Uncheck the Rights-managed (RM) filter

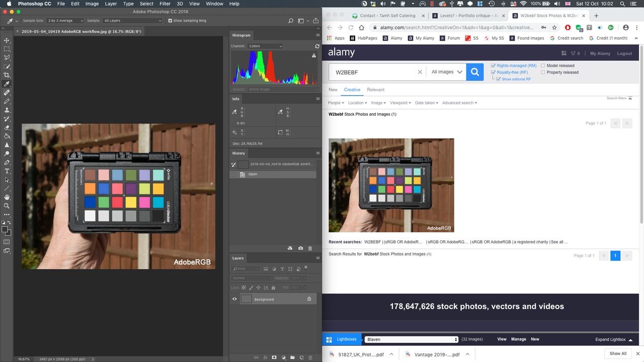pos(494,65)
